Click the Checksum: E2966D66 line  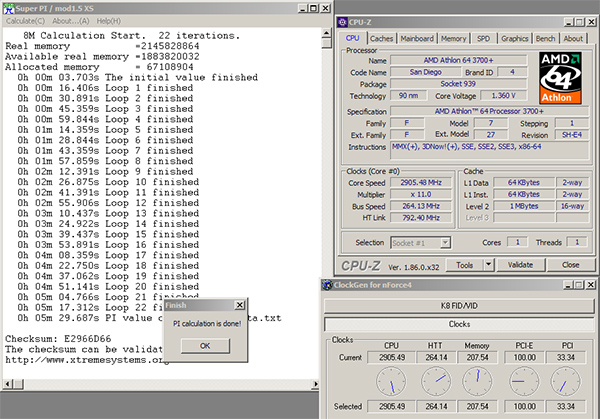(58, 339)
